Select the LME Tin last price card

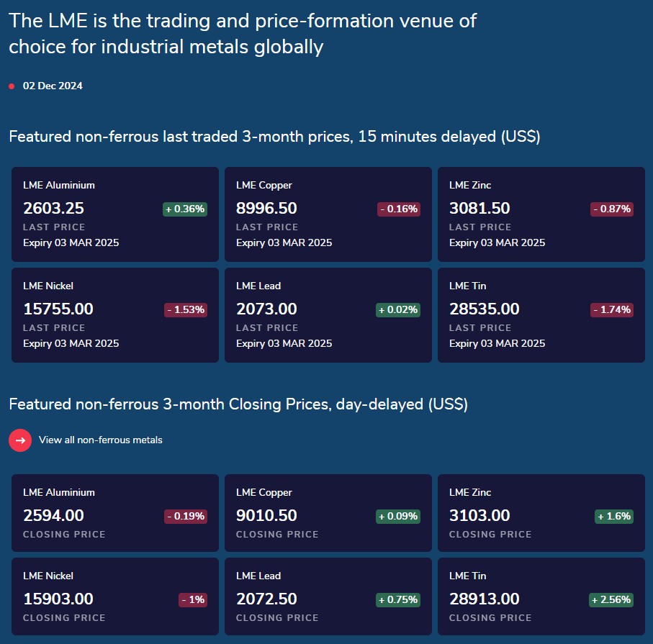click(x=541, y=315)
